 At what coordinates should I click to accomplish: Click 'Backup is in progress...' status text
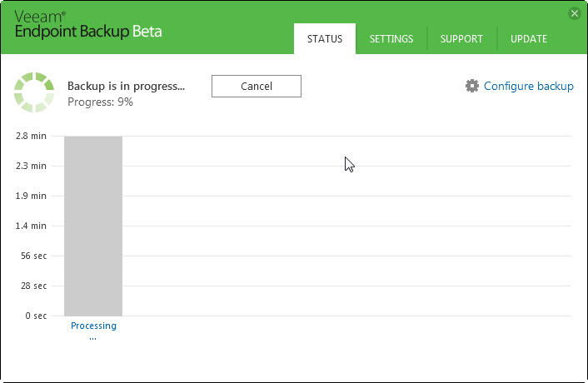click(x=126, y=87)
